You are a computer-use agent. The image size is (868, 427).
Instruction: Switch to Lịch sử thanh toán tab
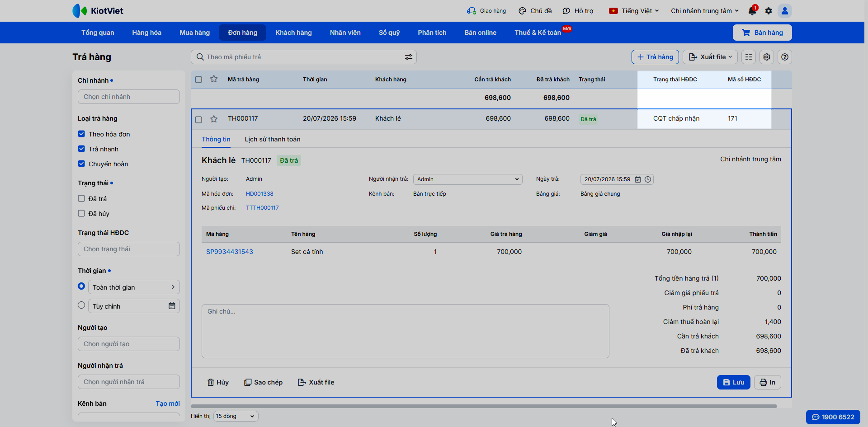[x=273, y=139]
